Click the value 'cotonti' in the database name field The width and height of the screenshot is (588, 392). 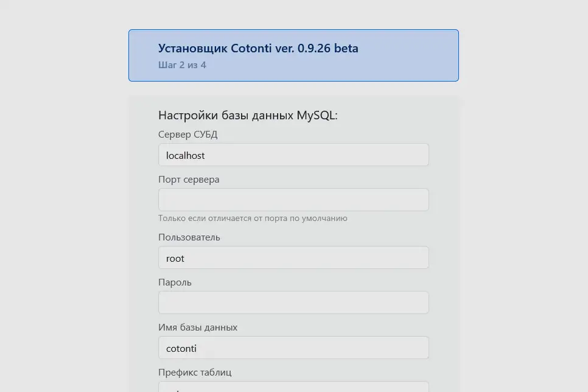(181, 348)
